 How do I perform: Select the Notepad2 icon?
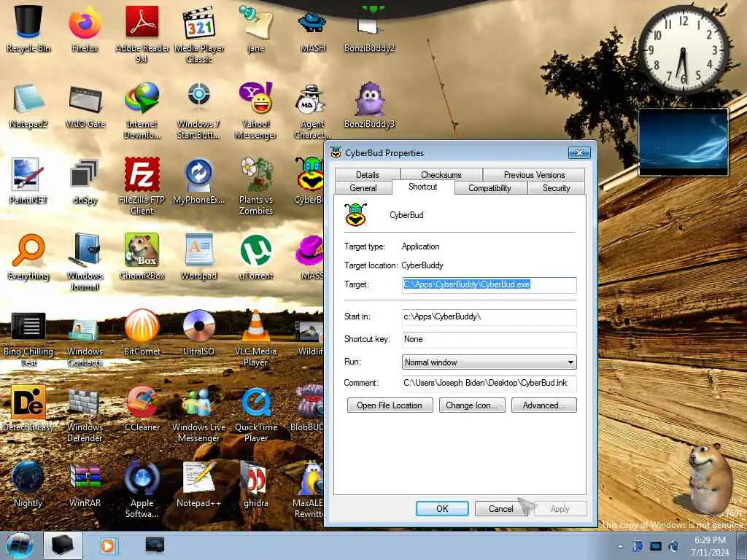tap(28, 105)
